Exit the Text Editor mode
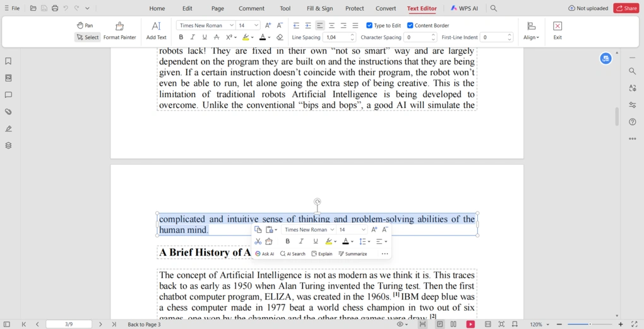The width and height of the screenshot is (644, 329). [x=558, y=31]
